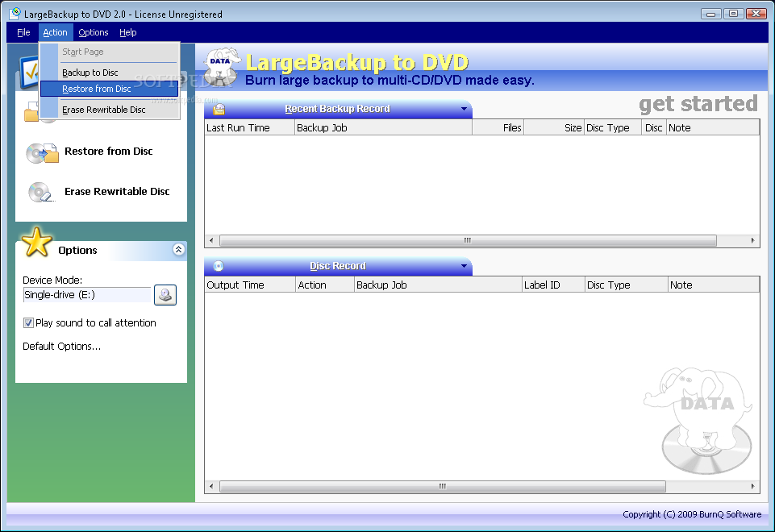The height and width of the screenshot is (532, 775).
Task: Click the partially hidden checkmark task icon
Action: tap(29, 73)
